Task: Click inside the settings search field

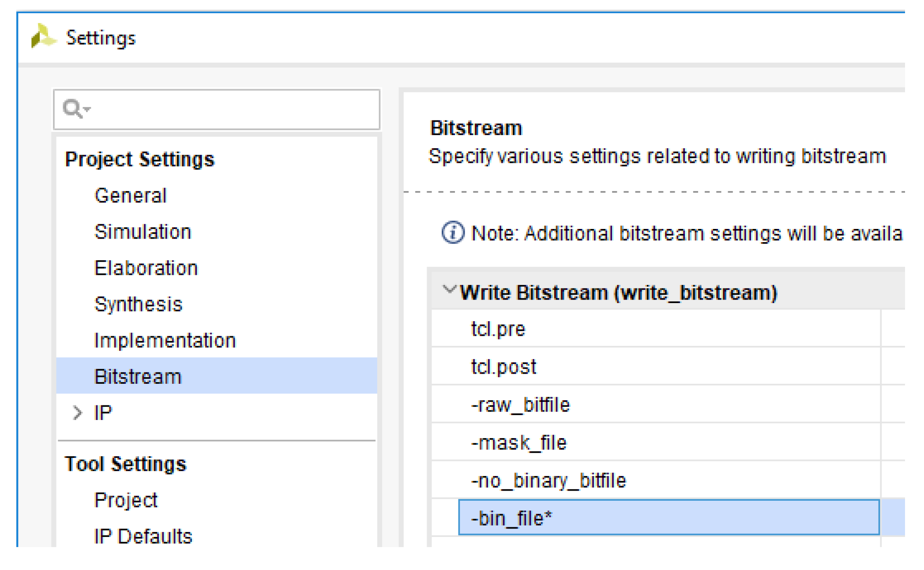Action: (229, 109)
